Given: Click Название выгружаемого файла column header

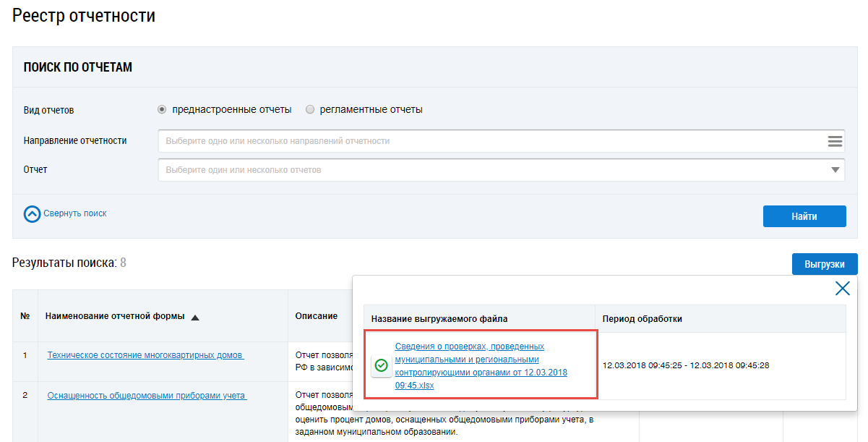Looking at the screenshot, I should [439, 319].
